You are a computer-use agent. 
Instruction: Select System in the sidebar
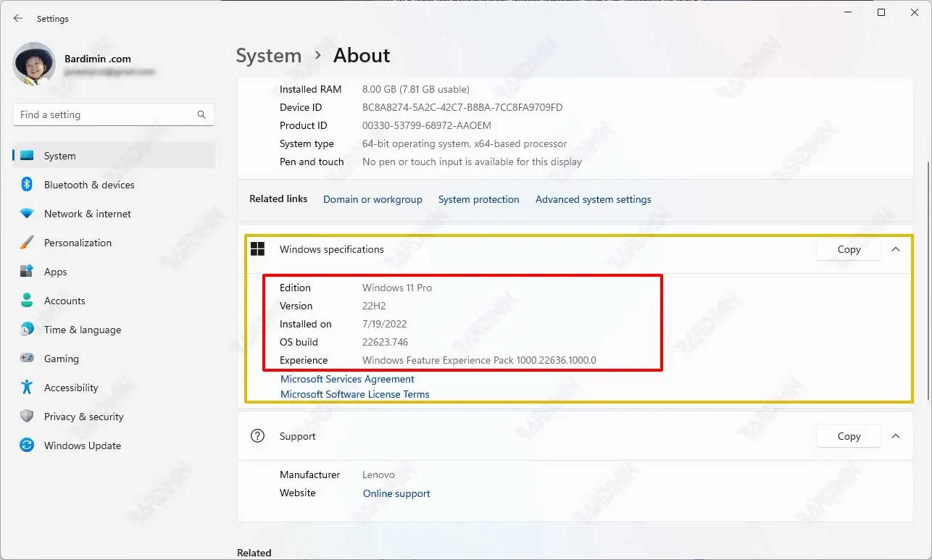(x=59, y=156)
